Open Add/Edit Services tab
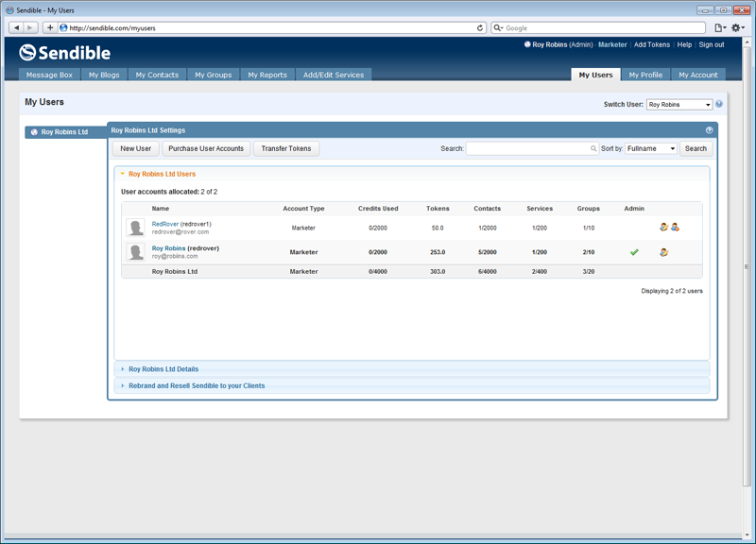The width and height of the screenshot is (756, 544). pos(334,75)
